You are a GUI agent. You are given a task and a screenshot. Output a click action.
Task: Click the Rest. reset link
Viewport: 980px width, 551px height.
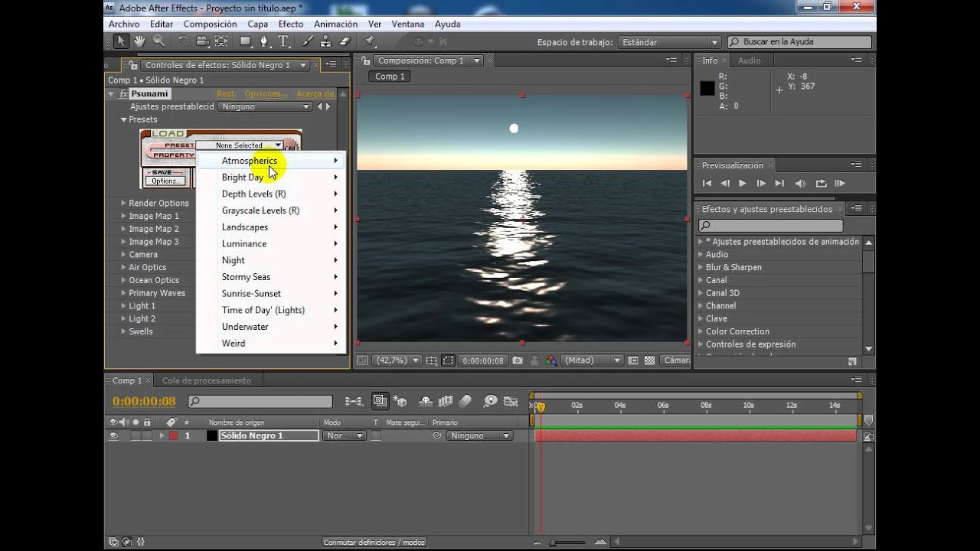coord(226,94)
